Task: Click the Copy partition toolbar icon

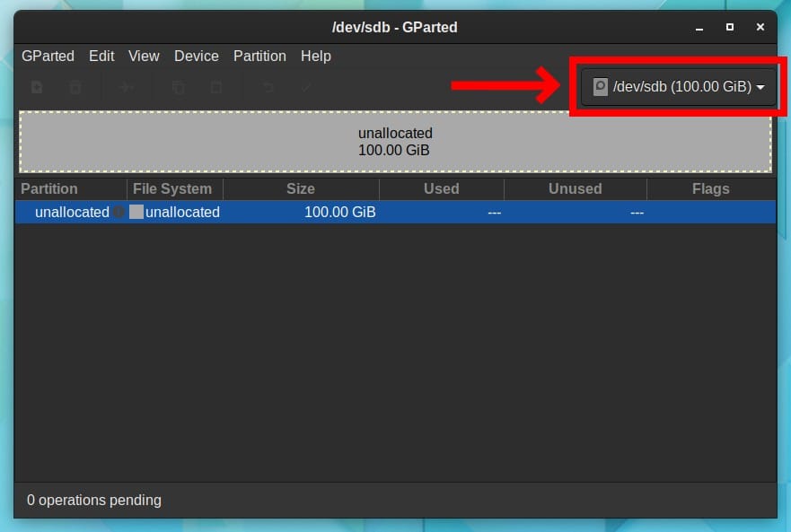Action: (178, 87)
